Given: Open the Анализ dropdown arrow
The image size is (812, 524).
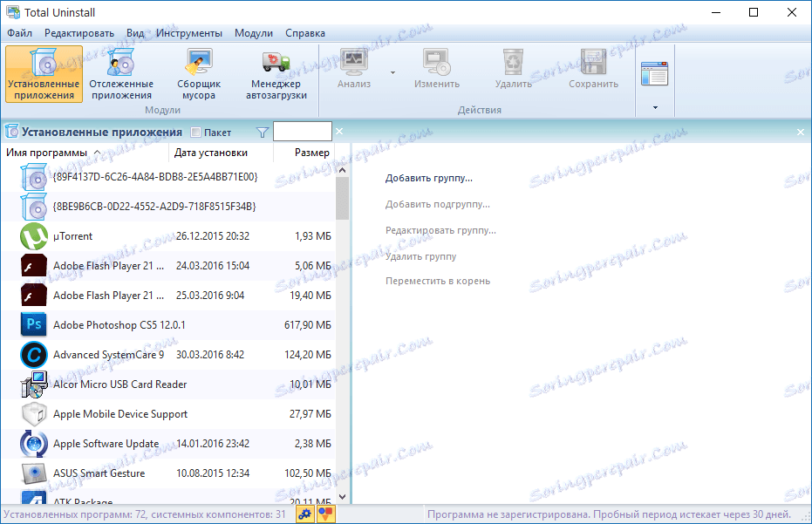Looking at the screenshot, I should coord(392,72).
